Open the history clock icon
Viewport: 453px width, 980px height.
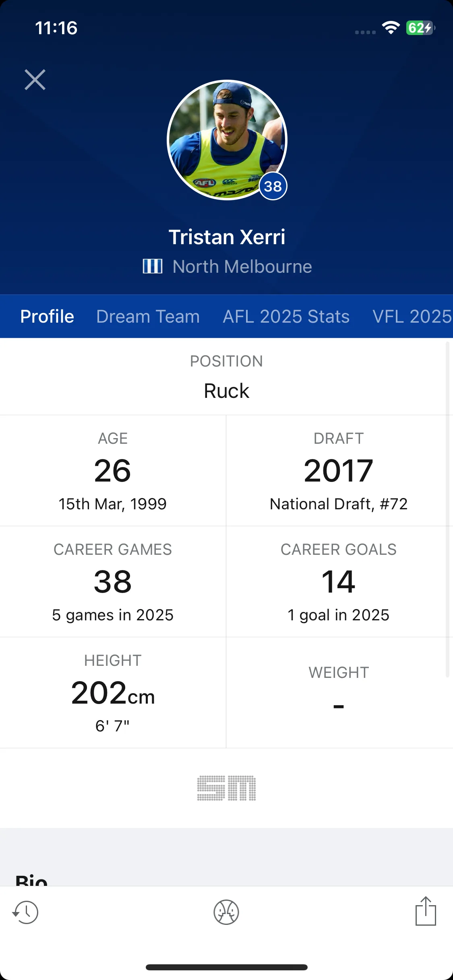click(25, 912)
